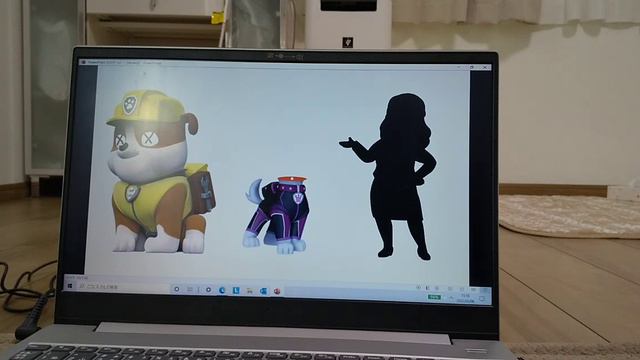Screen dimensions: 640x360
Task: Open the blue L app on taskbar
Action: tap(236, 290)
